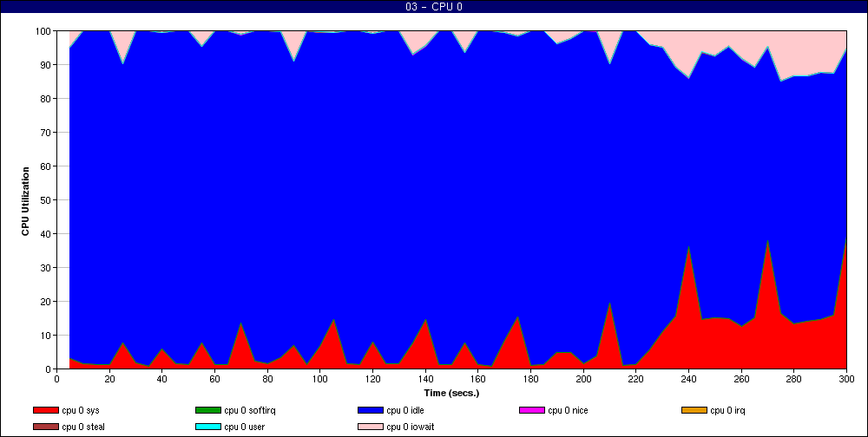Image resolution: width=868 pixels, height=437 pixels.
Task: Click the 100 tick on the y-axis
Action: pos(44,31)
